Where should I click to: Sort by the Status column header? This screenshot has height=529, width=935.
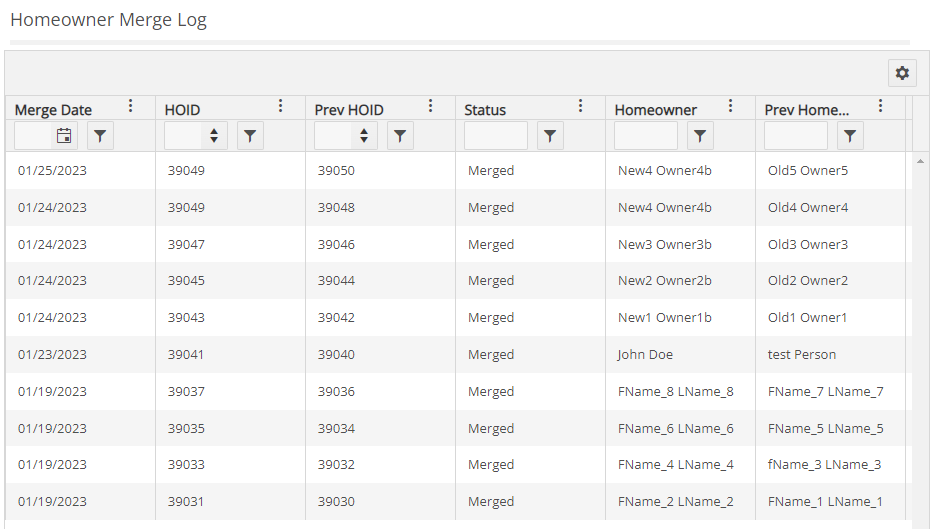click(x=485, y=110)
